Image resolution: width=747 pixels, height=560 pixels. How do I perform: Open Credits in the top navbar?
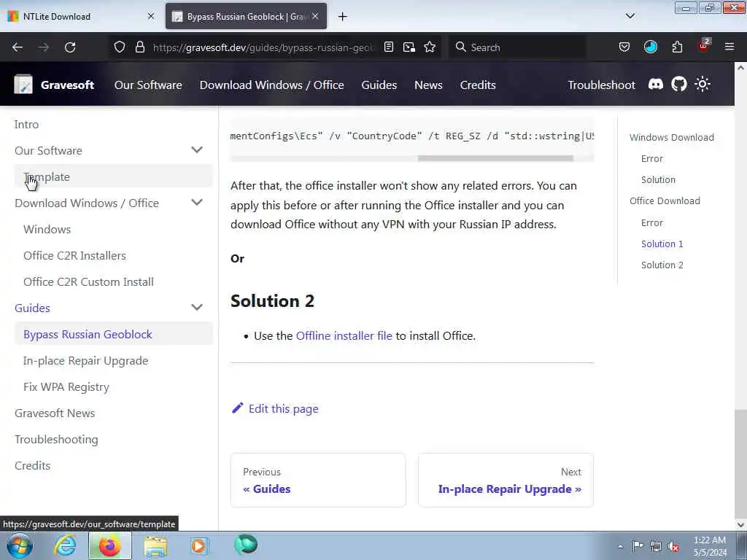point(478,85)
